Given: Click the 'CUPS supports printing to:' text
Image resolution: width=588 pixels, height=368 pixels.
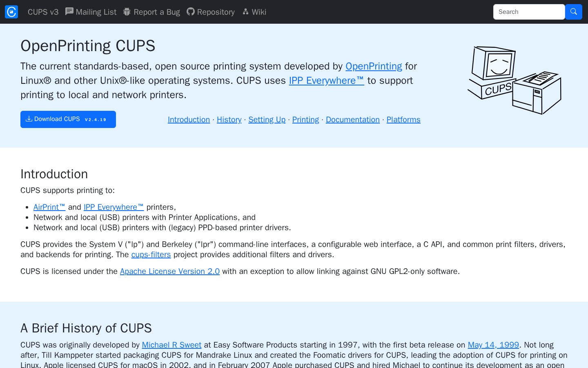Looking at the screenshot, I should pyautogui.click(x=68, y=190).
